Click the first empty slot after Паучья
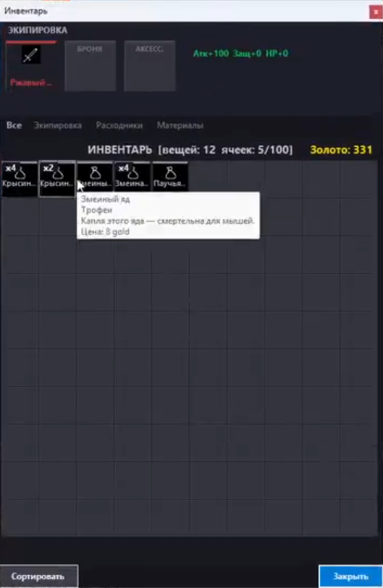Viewport: 383px width, 588px height. (208, 179)
